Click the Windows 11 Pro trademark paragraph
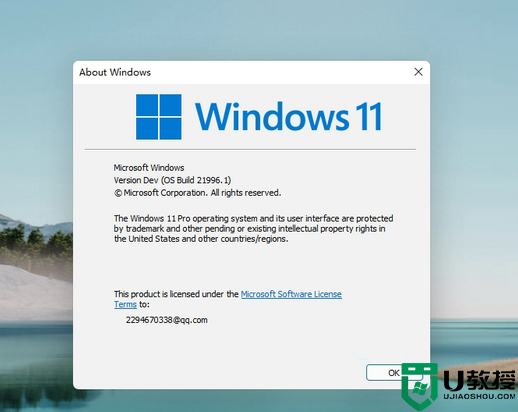This screenshot has width=518, height=412. pyautogui.click(x=254, y=229)
